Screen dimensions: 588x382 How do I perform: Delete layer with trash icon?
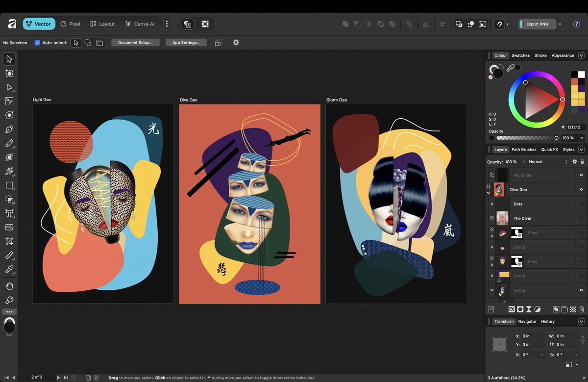581,309
